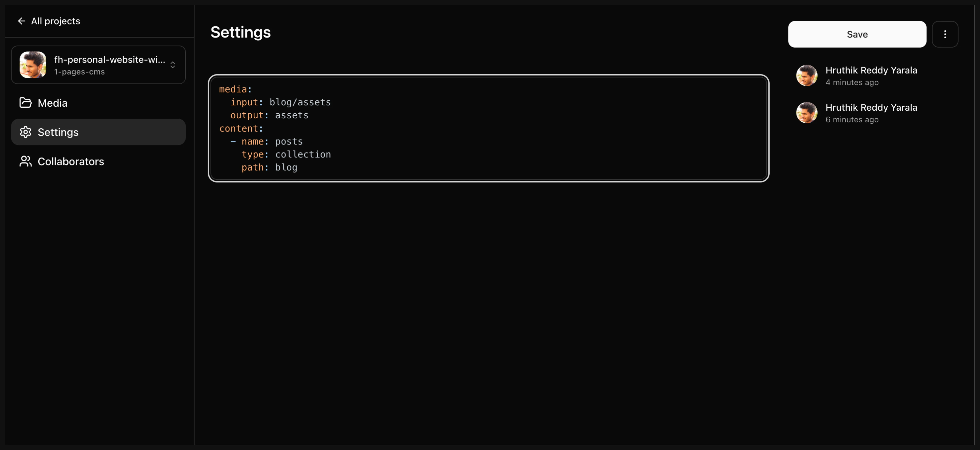The image size is (980, 450).
Task: Open the Collaborators page
Action: point(71,162)
